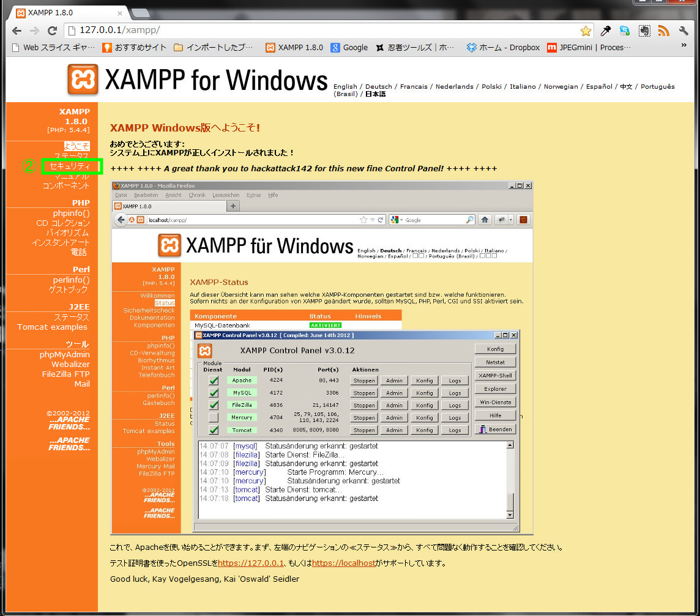The image size is (700, 616).
Task: Open ゲストブック in the sidebar
Action: pyautogui.click(x=69, y=290)
